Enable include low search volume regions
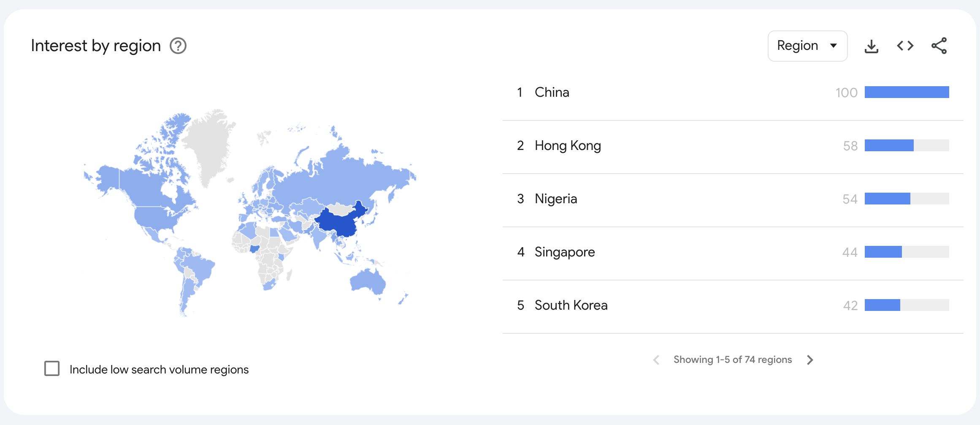 [52, 368]
